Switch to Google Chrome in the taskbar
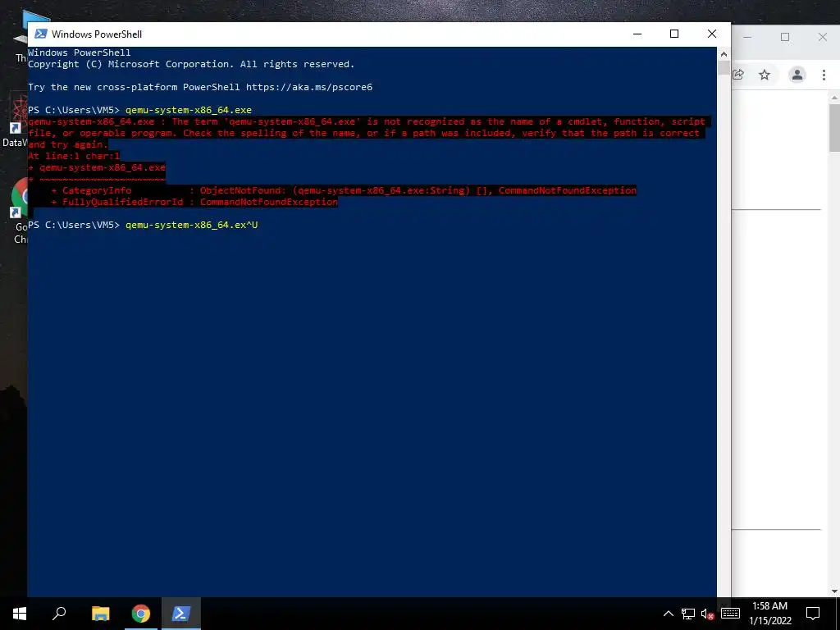 (x=141, y=614)
